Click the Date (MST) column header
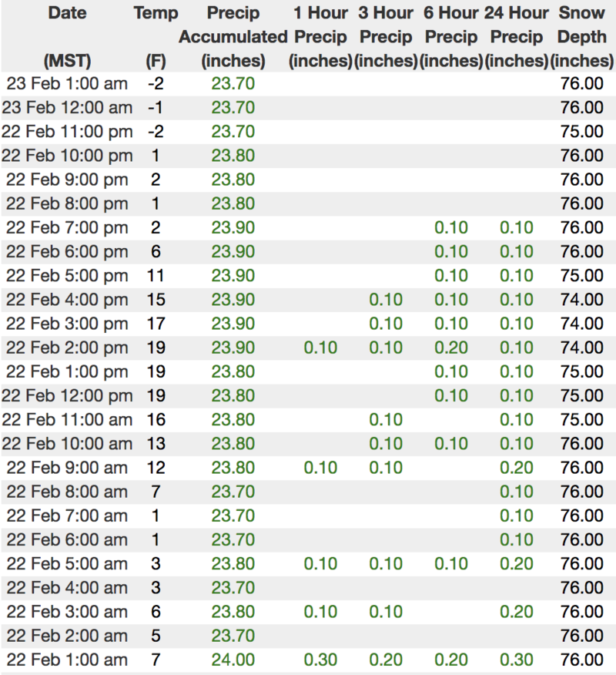The width and height of the screenshot is (616, 675). 67,36
